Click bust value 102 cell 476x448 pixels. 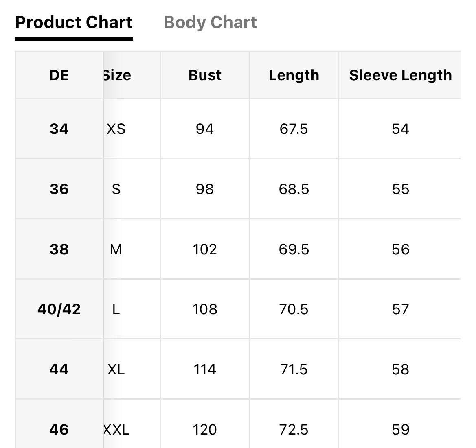click(205, 249)
